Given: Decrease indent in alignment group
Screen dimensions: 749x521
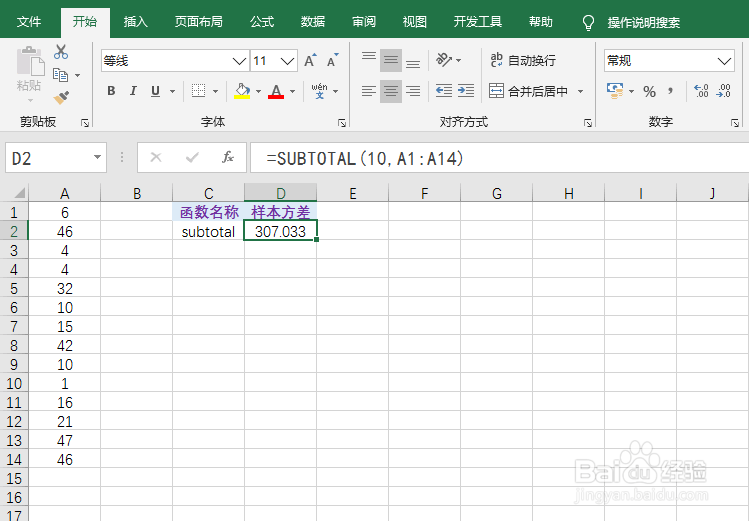Looking at the screenshot, I should 444,91.
